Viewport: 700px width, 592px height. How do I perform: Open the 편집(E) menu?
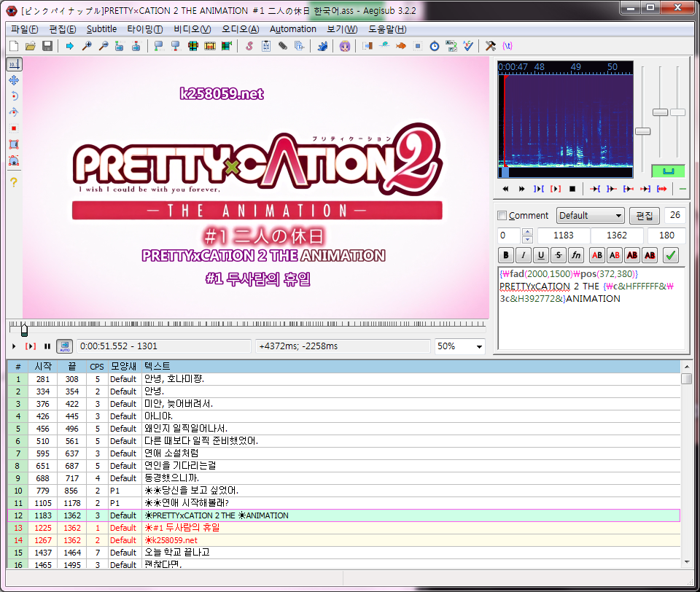pyautogui.click(x=63, y=29)
